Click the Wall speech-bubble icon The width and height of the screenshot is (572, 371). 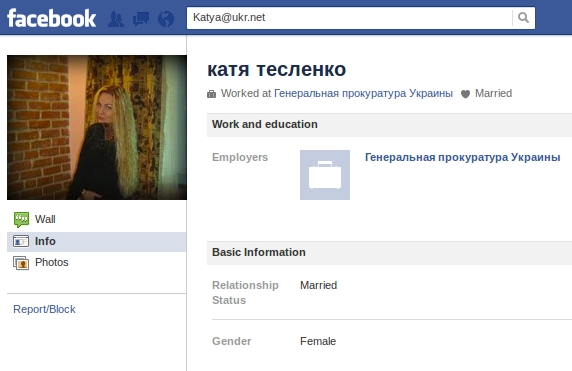21,220
